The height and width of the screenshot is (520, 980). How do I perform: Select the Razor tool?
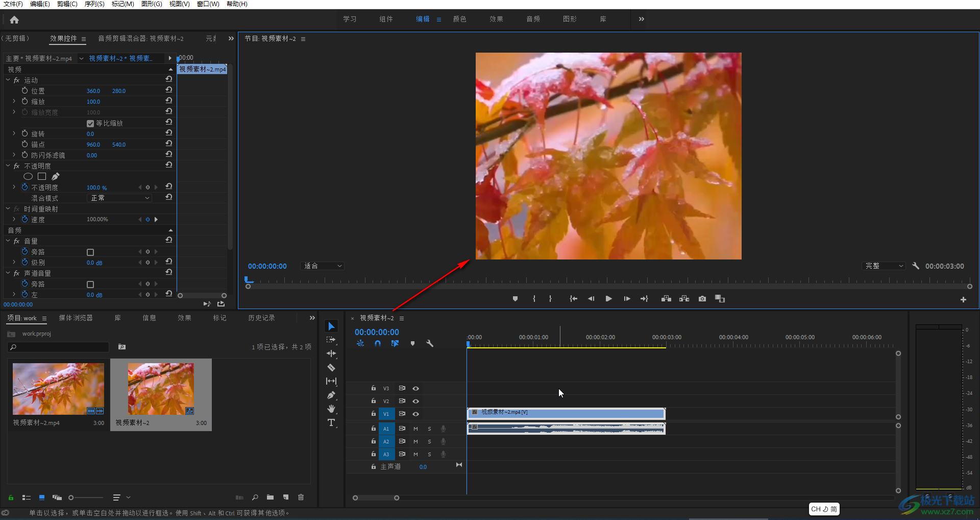[x=331, y=367]
